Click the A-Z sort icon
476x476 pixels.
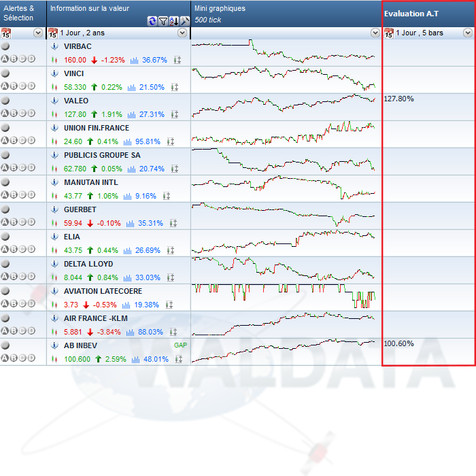click(x=174, y=21)
